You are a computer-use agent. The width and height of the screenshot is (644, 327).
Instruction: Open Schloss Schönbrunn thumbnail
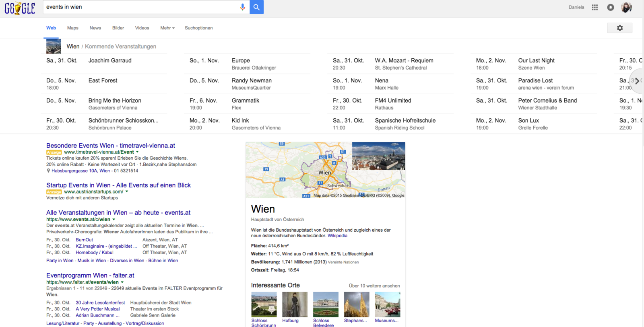pyautogui.click(x=264, y=304)
